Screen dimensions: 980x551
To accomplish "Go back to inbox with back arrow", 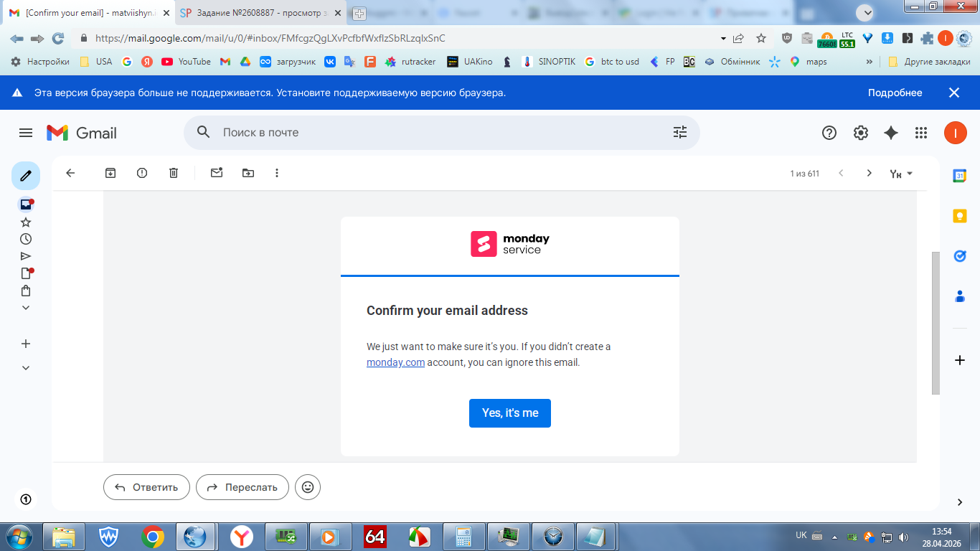I will coord(70,173).
